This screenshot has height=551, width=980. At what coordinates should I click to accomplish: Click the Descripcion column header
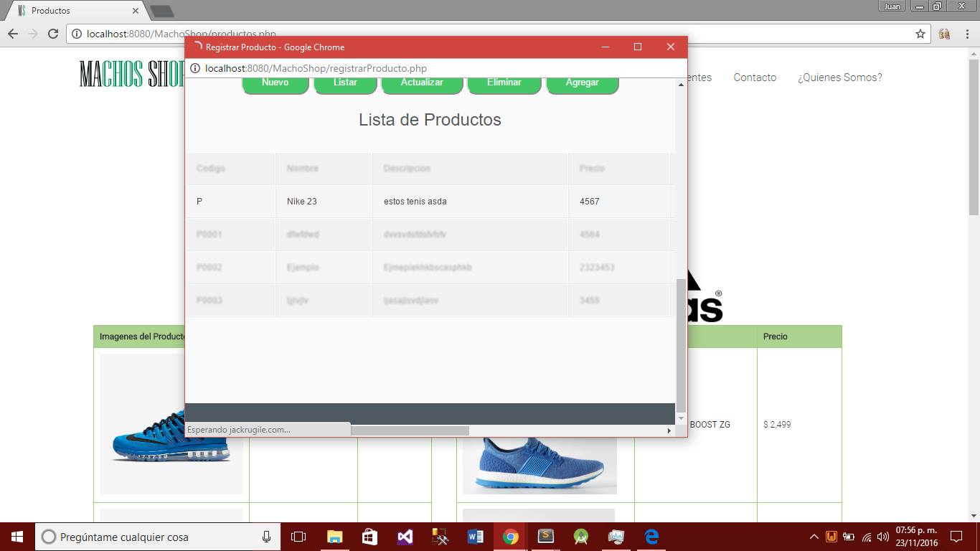pyautogui.click(x=470, y=169)
